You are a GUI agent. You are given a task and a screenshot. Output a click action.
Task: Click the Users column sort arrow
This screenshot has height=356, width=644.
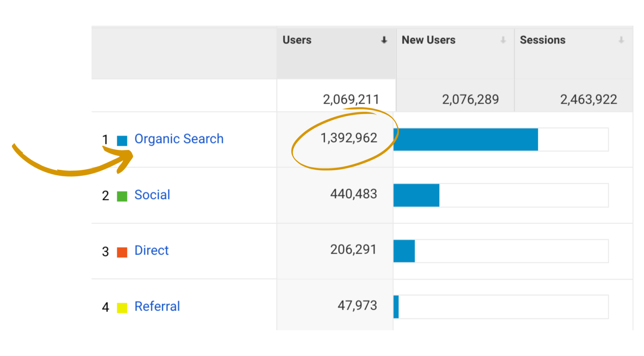tap(384, 40)
